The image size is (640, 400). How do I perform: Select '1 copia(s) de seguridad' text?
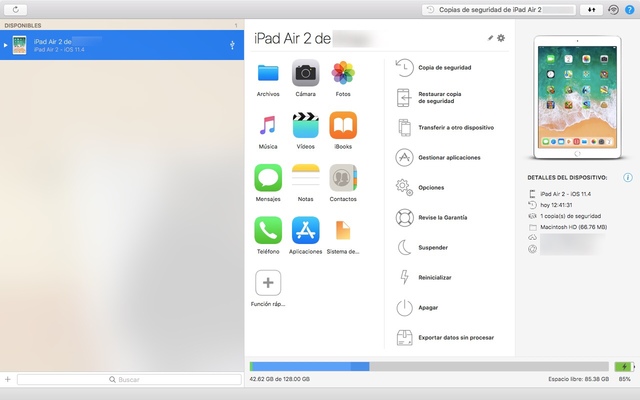pos(570,216)
